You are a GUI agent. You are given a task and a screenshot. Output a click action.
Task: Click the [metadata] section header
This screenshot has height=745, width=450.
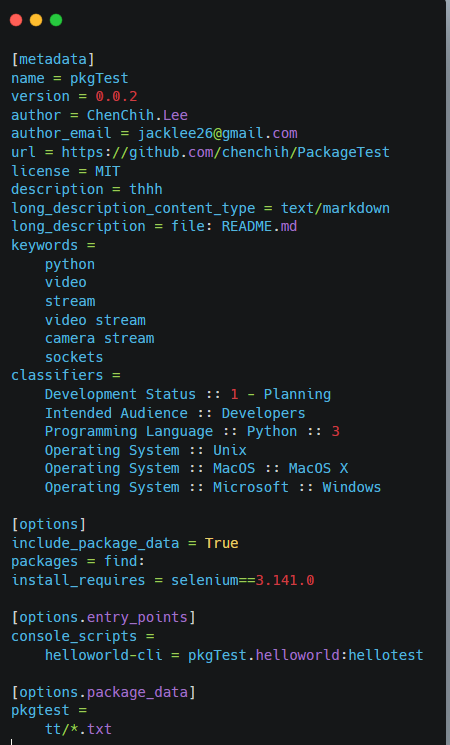pos(53,59)
